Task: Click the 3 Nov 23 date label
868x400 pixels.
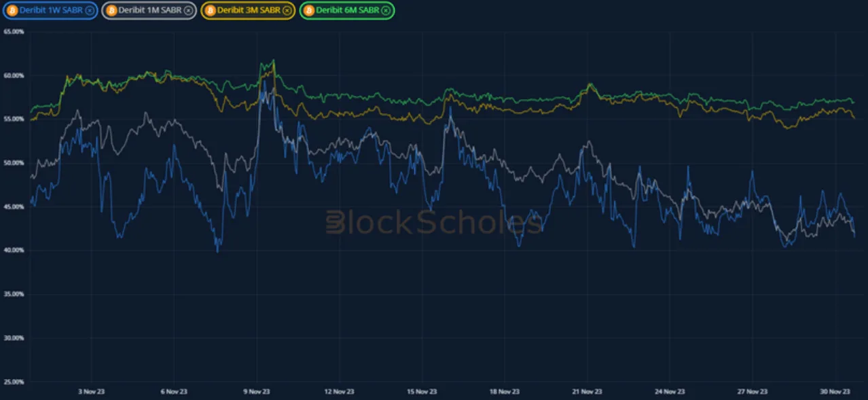Action: [92, 391]
